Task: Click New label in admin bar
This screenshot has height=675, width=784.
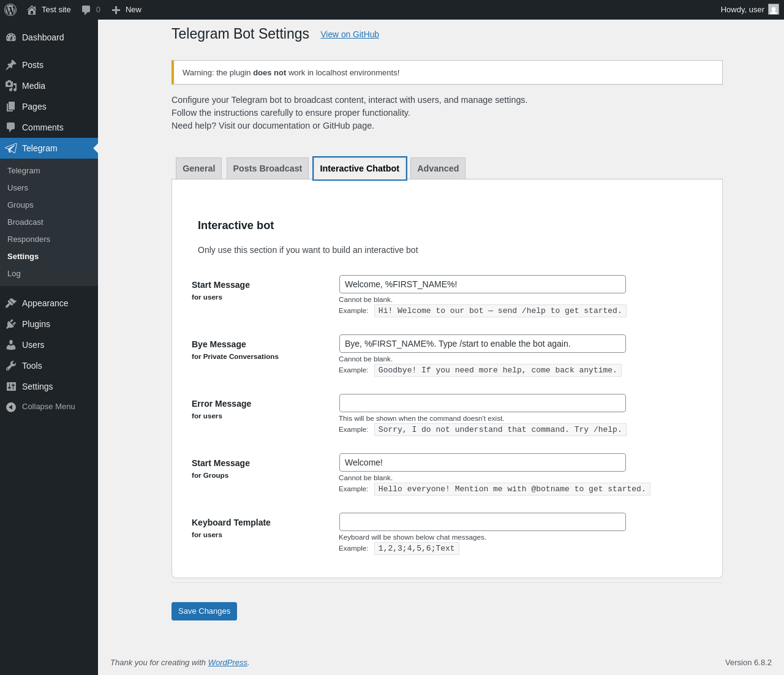Action: click(134, 10)
